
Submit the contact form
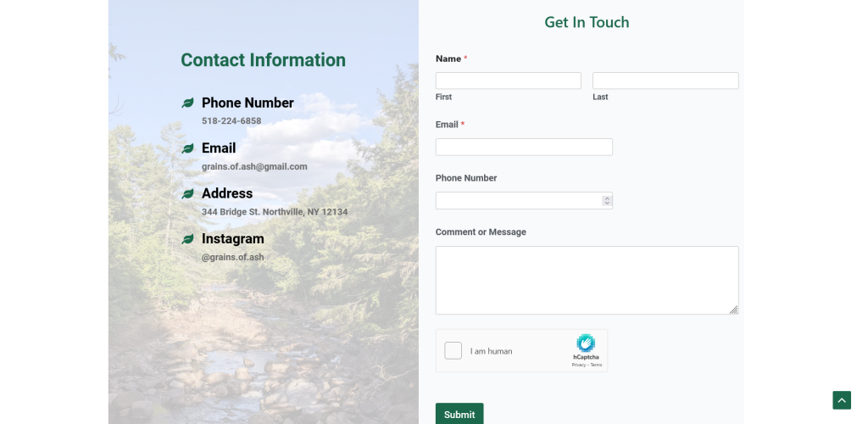(459, 414)
